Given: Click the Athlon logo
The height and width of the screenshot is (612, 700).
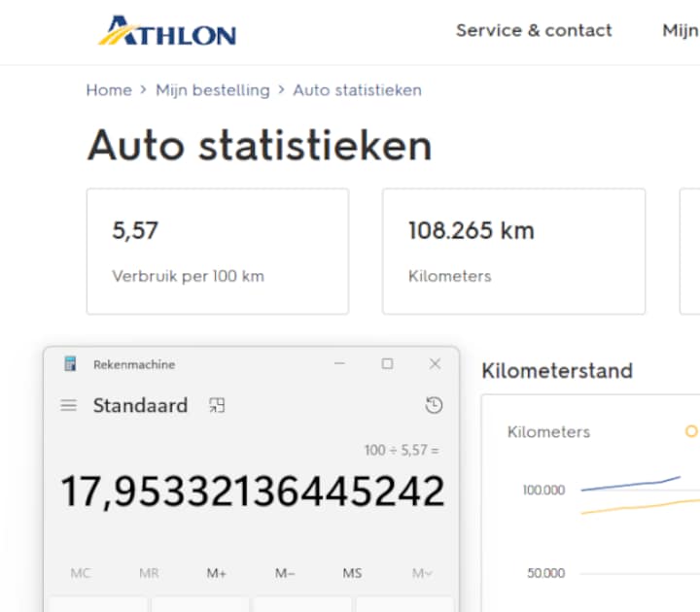Looking at the screenshot, I should coord(167,31).
